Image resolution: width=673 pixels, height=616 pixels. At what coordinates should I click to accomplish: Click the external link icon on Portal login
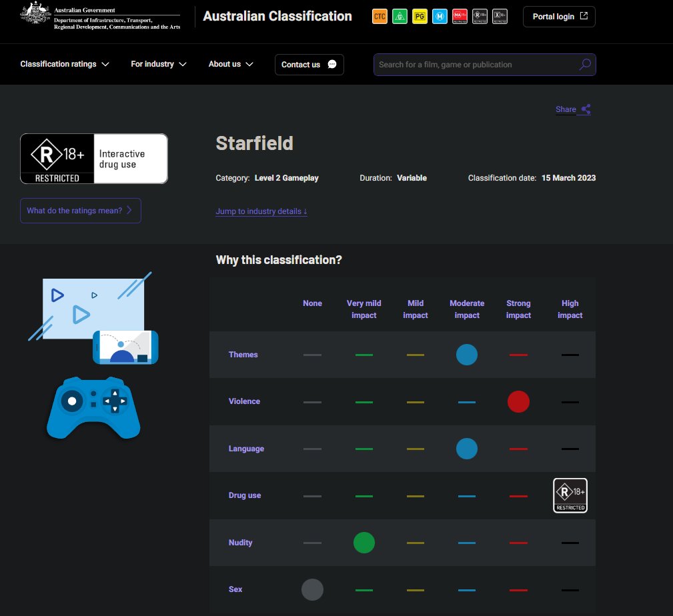[x=584, y=16]
